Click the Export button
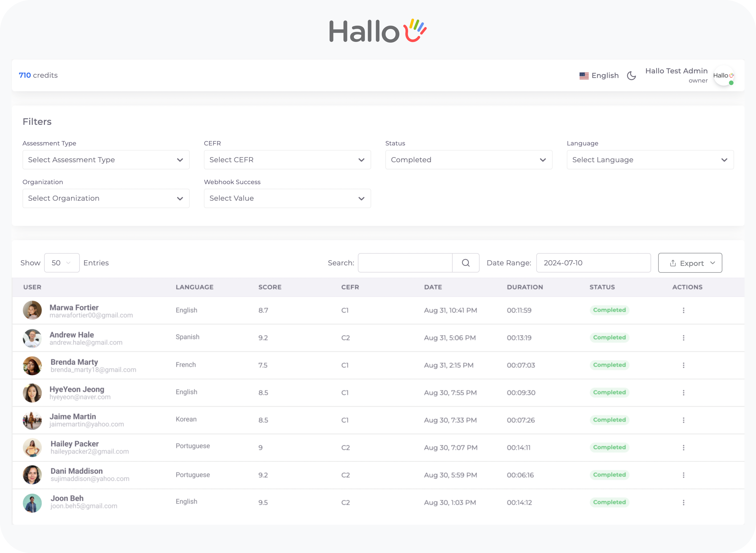This screenshot has width=756, height=553. (x=690, y=263)
